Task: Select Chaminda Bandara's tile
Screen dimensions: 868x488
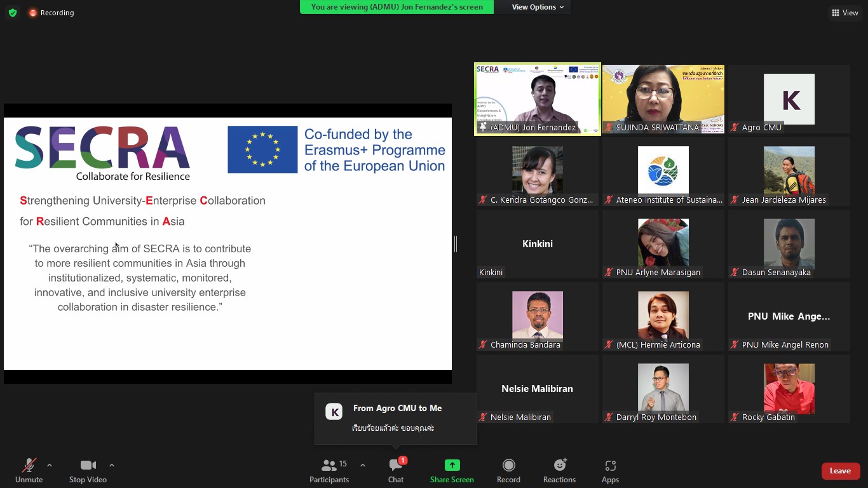Action: click(538, 316)
